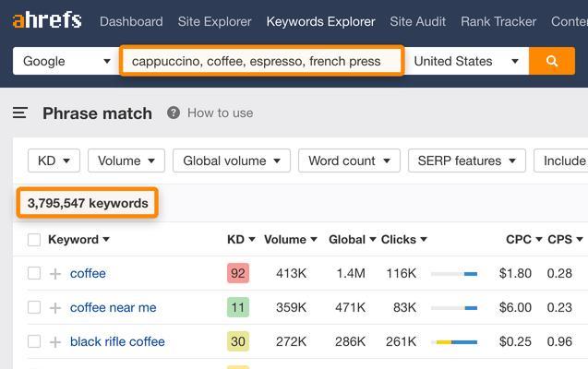Viewport: 588px width, 369px height.
Task: Click the 471K global volume value
Action: point(350,307)
